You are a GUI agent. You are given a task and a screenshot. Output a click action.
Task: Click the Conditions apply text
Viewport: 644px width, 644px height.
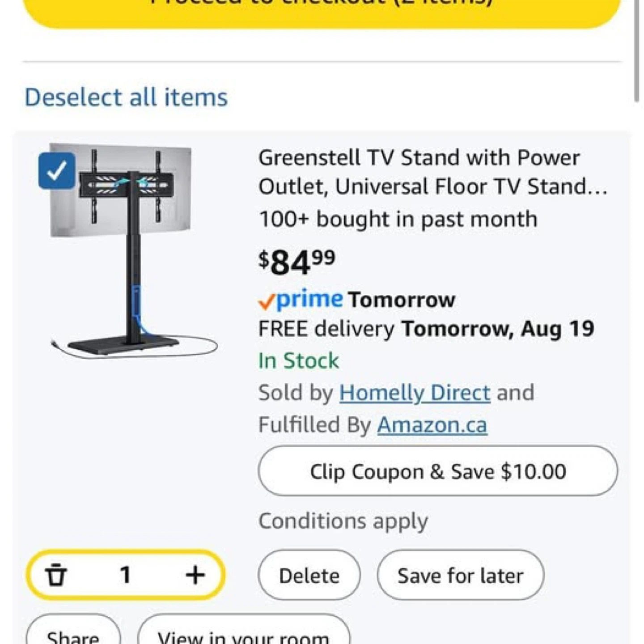coord(343,521)
